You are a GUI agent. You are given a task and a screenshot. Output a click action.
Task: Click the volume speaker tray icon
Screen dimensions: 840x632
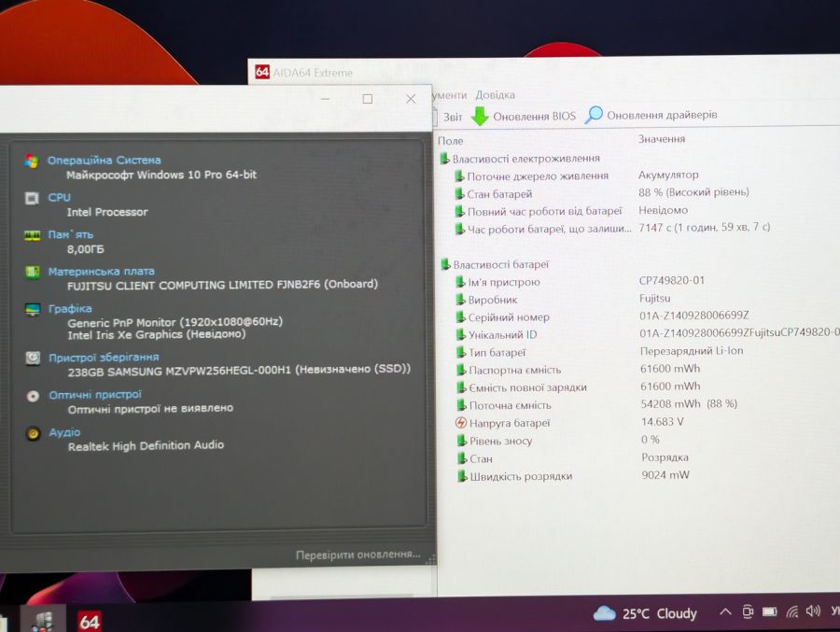813,611
